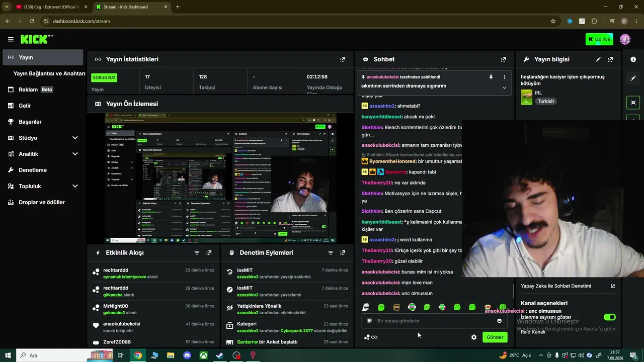Click the Bir mesaj gönderin input
Screen dimensions: 644x362
coord(434,321)
